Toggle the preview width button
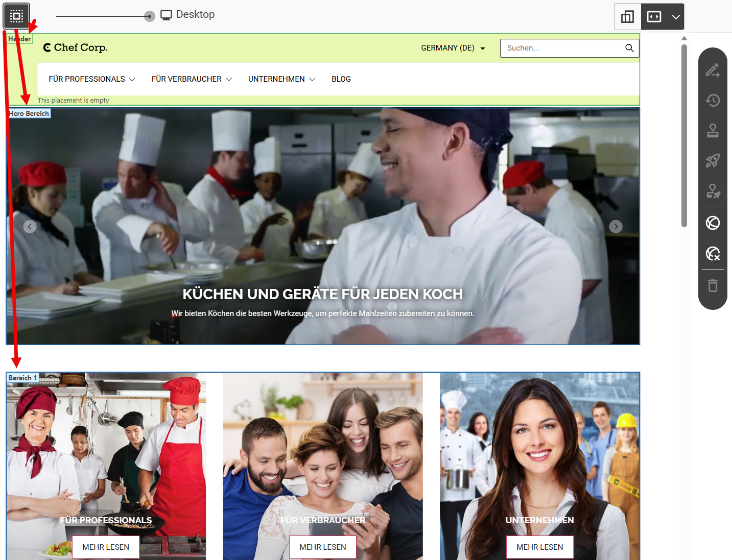The height and width of the screenshot is (560, 732). pos(654,17)
